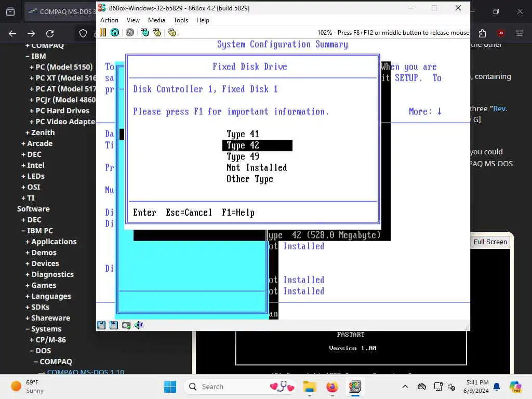Reload the browser page
This screenshot has width=532, height=399.
click(x=50, y=34)
